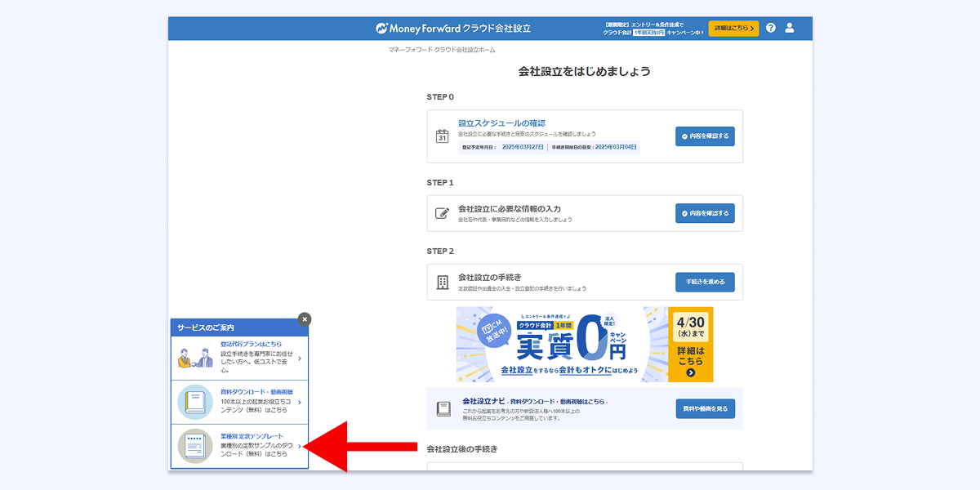Open the help question mark icon
Screen dimensions: 980x490
click(771, 28)
